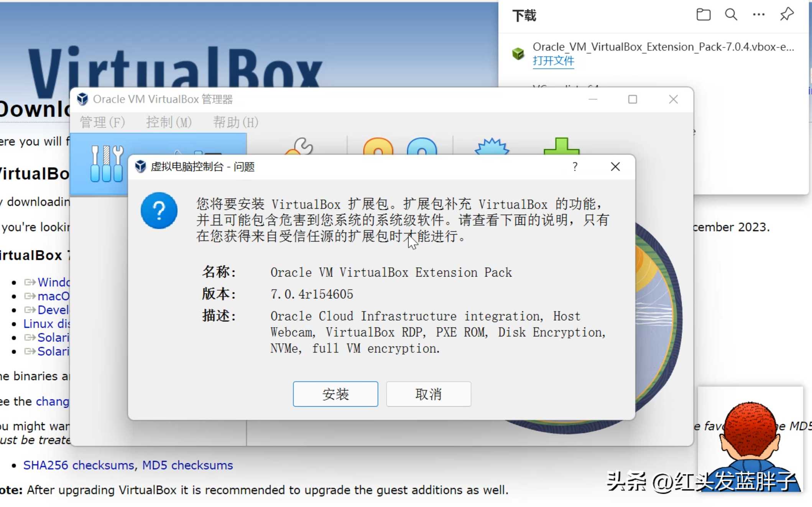Select the Tools icon in VirtualBox sidebar
The height and width of the screenshot is (507, 812).
click(x=107, y=163)
